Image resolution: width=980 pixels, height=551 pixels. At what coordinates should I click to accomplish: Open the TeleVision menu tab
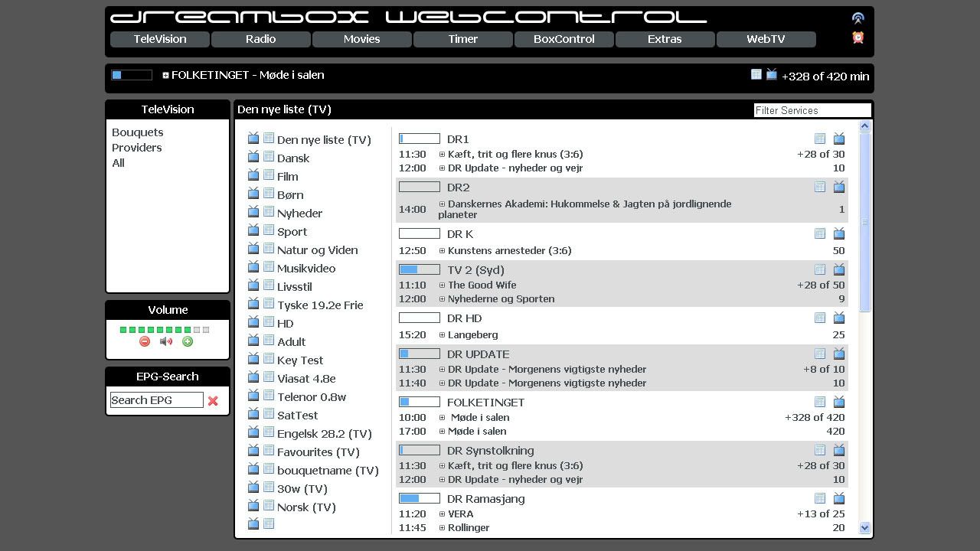click(x=160, y=39)
